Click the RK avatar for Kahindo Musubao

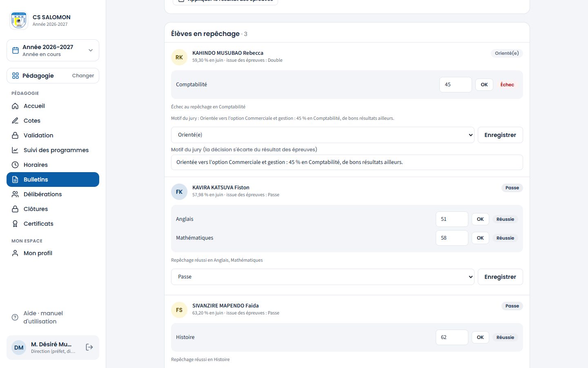tap(179, 57)
